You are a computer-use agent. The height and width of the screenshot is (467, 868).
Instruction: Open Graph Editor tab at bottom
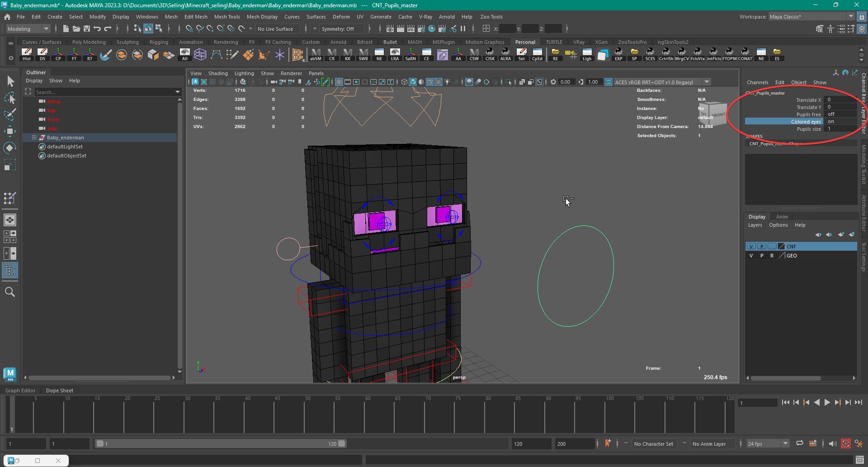(x=20, y=391)
